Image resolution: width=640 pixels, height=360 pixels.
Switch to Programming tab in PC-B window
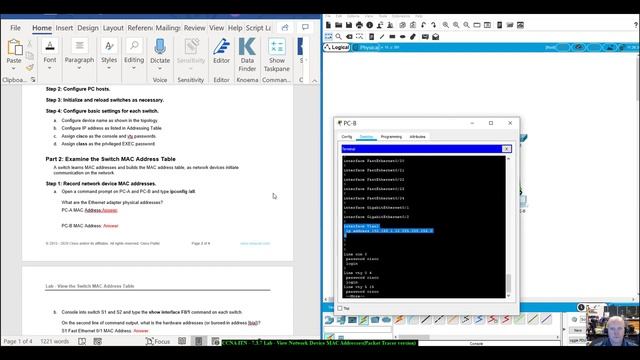click(x=391, y=136)
